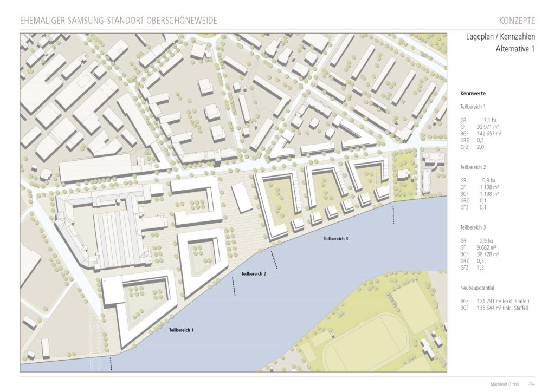This screenshot has width=555, height=392.
Task: Select the 'Neubaupotential' heading
Action: tap(476, 288)
